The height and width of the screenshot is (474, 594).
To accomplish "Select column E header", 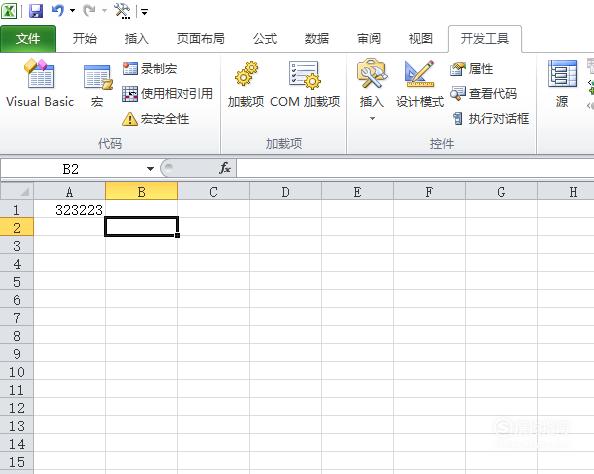I will pos(357,192).
